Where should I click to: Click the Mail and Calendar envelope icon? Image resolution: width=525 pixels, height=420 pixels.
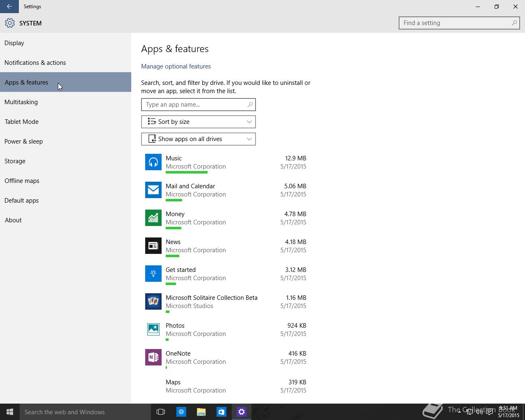(x=153, y=190)
